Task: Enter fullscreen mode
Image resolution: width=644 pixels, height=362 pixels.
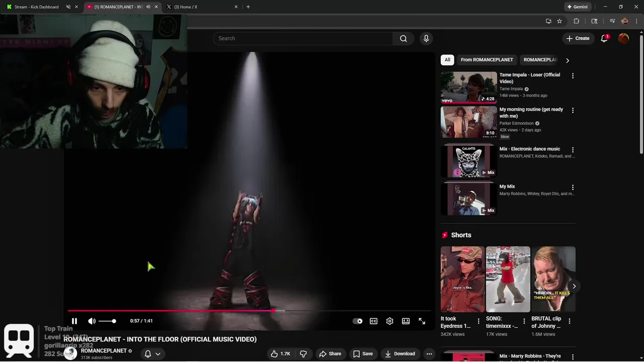Action: [x=422, y=321]
